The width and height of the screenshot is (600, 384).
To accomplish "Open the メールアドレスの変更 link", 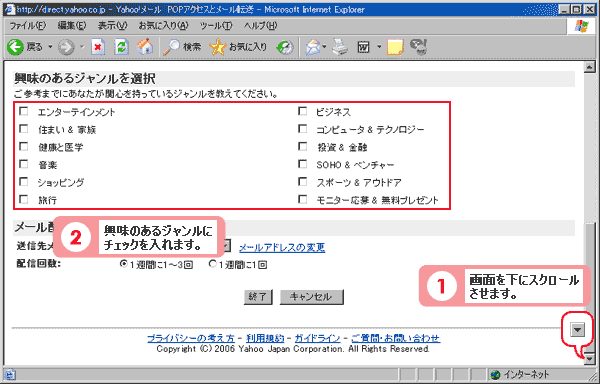I will click(282, 247).
